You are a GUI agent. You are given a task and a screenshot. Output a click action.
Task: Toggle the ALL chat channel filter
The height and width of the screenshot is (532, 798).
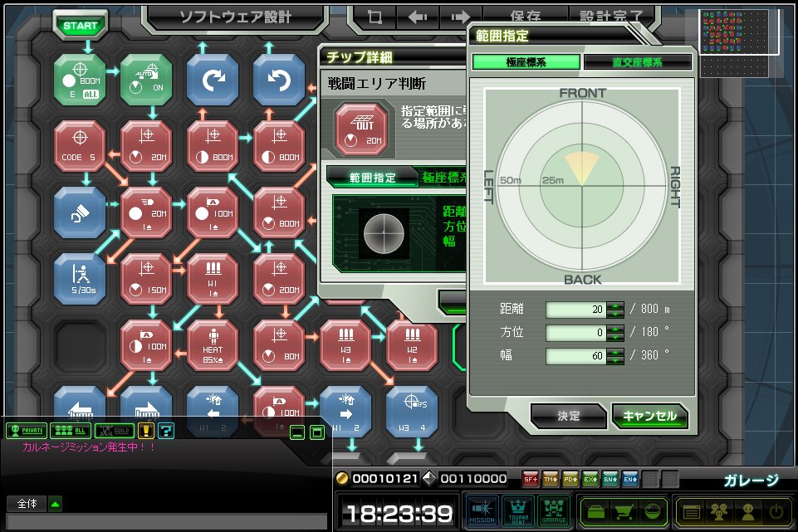(x=71, y=431)
